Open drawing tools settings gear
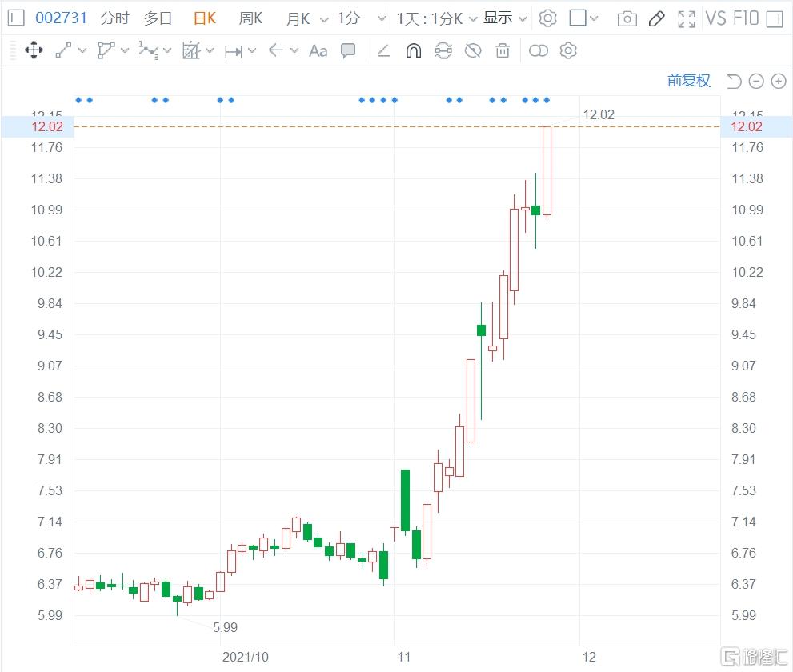This screenshot has width=793, height=672. (568, 50)
